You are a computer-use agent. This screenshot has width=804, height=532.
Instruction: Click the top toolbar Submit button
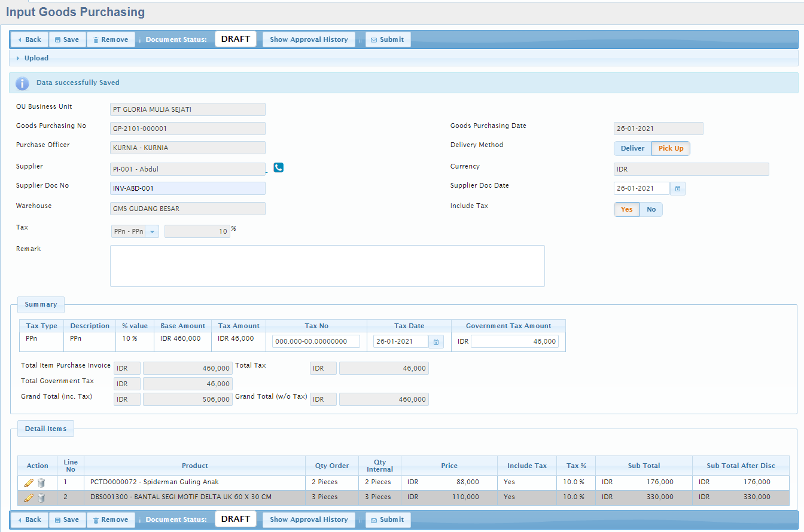tap(388, 39)
